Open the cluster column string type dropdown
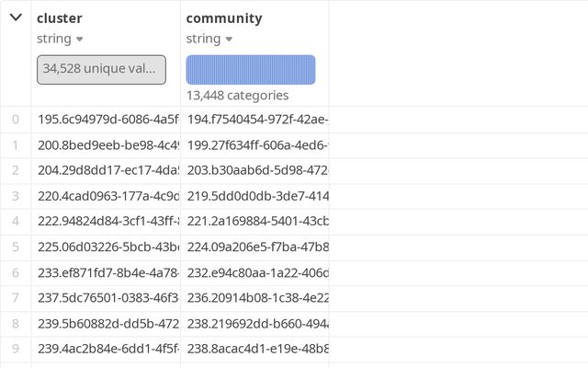 (x=61, y=39)
